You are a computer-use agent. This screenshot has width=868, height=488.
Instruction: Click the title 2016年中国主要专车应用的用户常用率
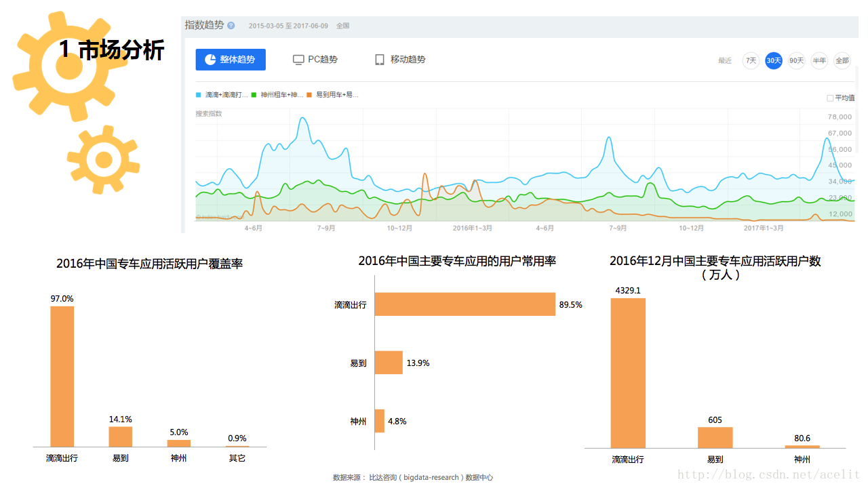pos(457,261)
